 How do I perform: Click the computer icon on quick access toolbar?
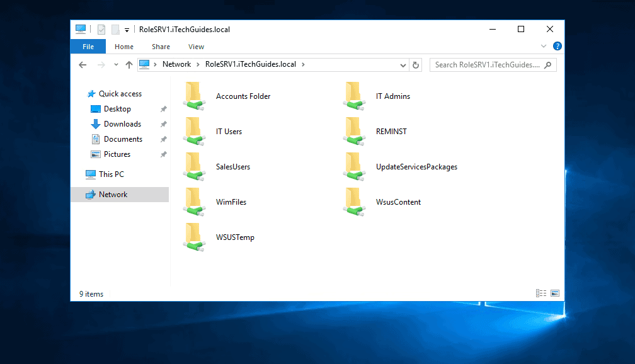pyautogui.click(x=81, y=29)
